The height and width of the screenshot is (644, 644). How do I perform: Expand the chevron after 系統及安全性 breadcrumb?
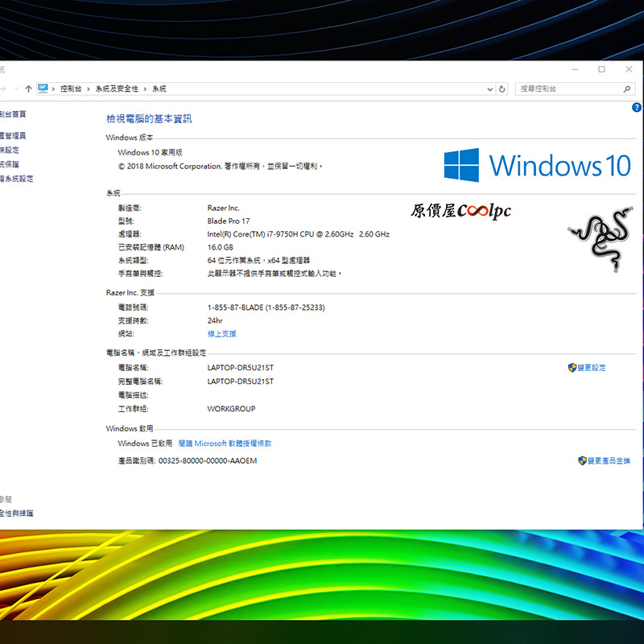pyautogui.click(x=146, y=89)
